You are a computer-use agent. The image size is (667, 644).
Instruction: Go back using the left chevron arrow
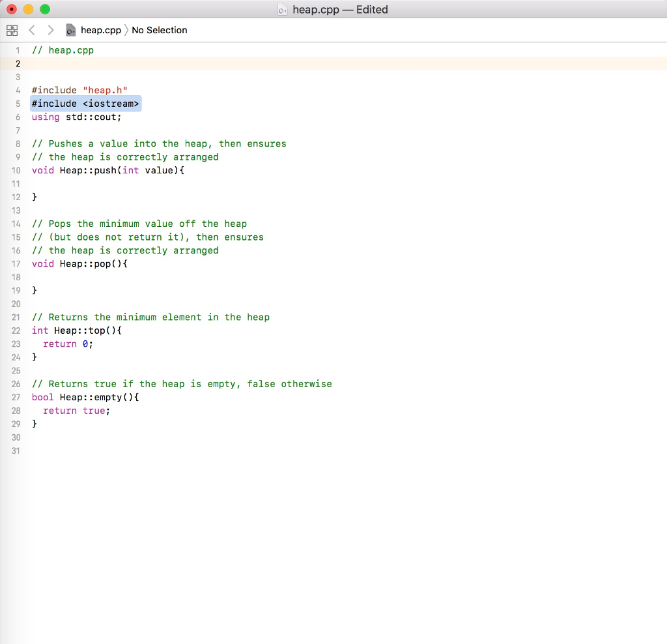click(x=31, y=30)
